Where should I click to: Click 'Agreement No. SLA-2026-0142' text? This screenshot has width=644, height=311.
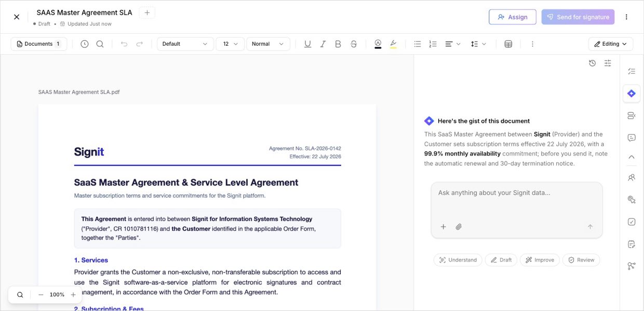(305, 149)
